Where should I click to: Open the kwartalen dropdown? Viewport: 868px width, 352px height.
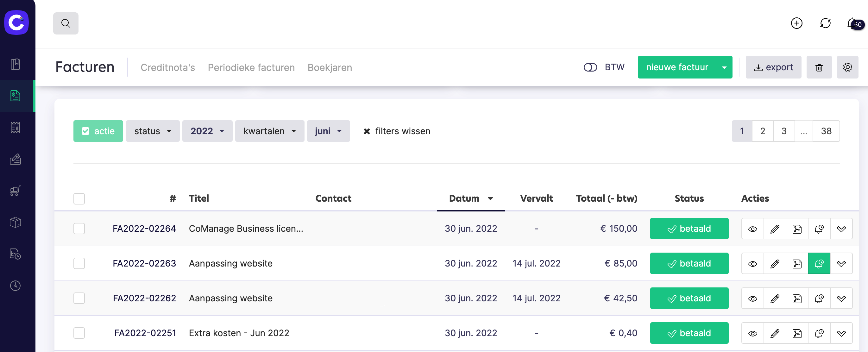point(270,131)
